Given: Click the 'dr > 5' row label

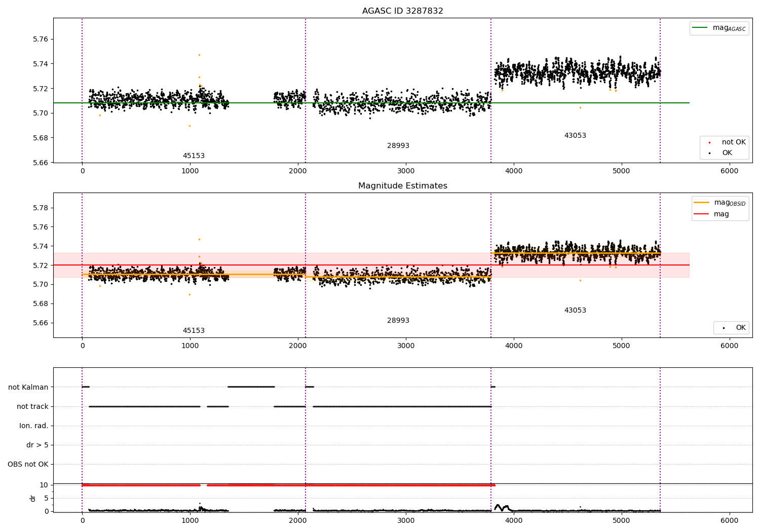Looking at the screenshot, I should (x=37, y=445).
